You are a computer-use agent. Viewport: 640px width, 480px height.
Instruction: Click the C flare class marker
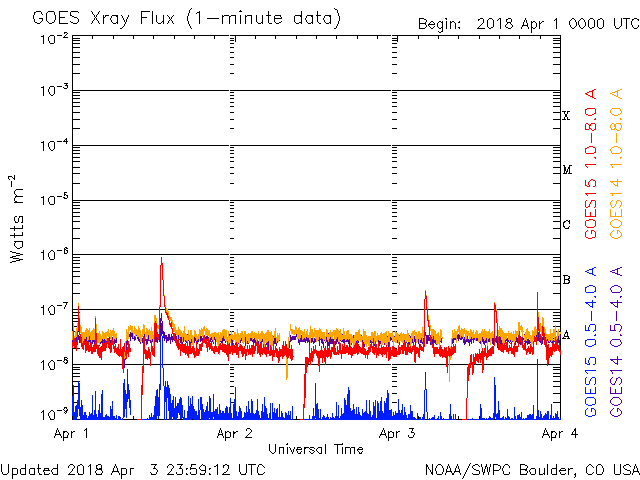(x=566, y=225)
